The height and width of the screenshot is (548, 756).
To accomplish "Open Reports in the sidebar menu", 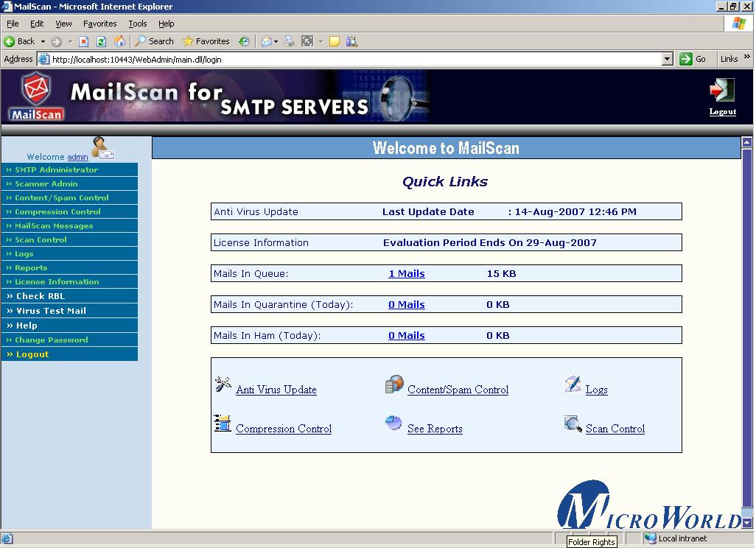I will pyautogui.click(x=70, y=267).
